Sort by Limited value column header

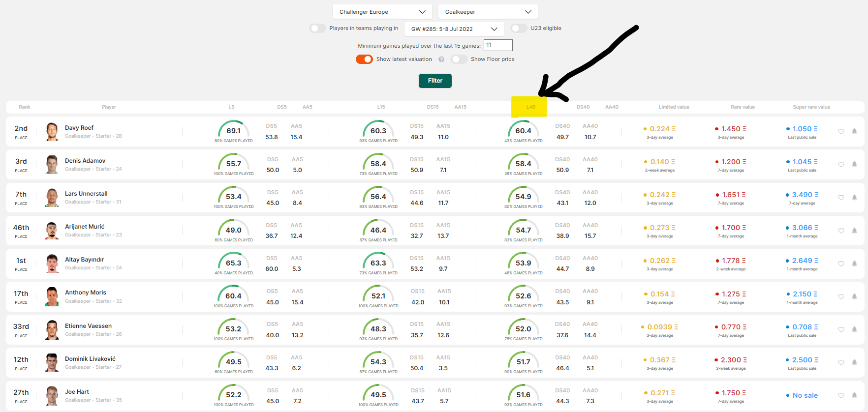(x=674, y=107)
